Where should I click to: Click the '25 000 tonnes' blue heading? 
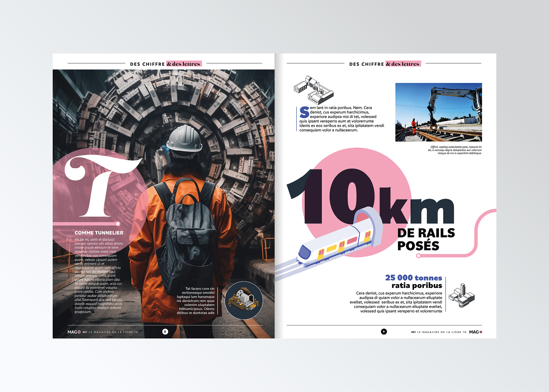[413, 278]
